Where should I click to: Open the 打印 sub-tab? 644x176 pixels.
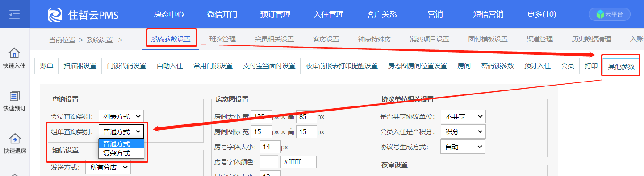pos(591,66)
